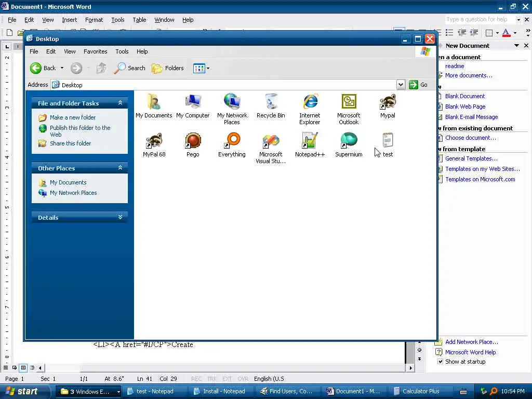Click the Up folder toolbar icon
The image size is (532, 399).
pos(101,68)
